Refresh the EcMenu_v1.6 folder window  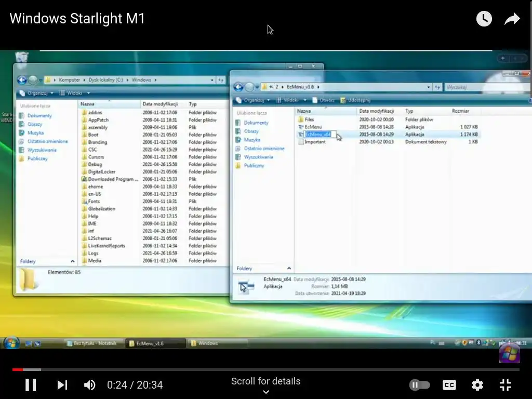click(437, 87)
